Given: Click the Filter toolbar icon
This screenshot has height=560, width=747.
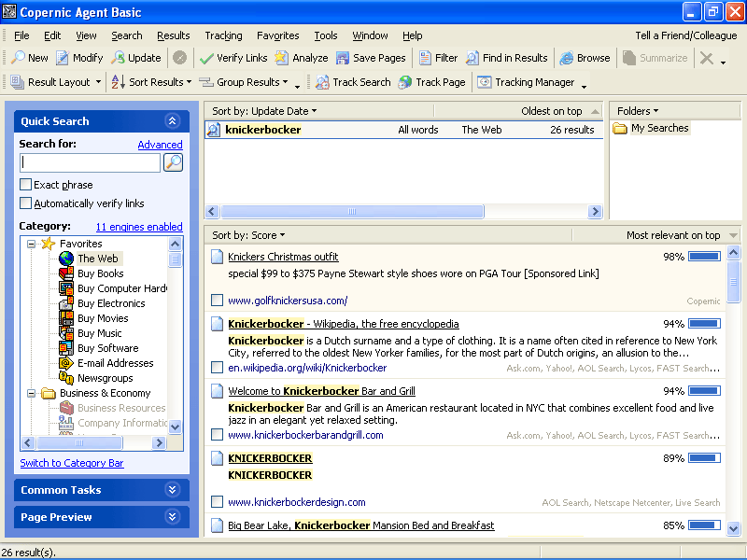Looking at the screenshot, I should 425,58.
